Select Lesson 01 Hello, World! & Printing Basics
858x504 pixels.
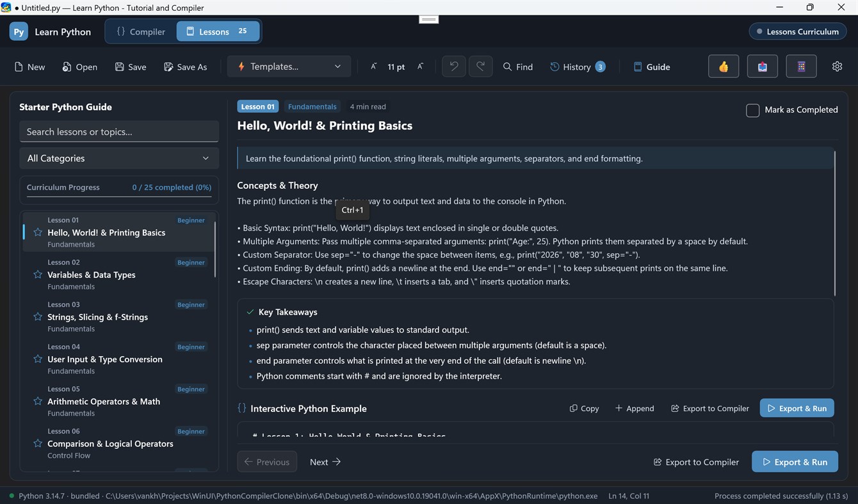click(x=119, y=232)
